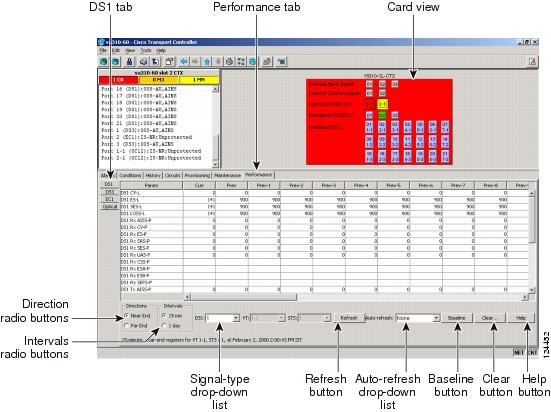Switch to the Circuits tab

coord(172,175)
